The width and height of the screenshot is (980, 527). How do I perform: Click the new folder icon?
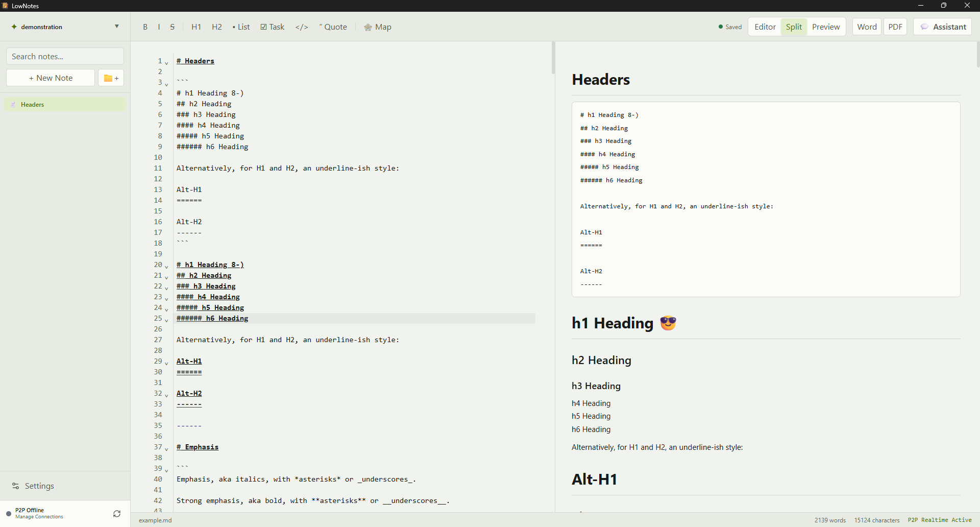point(111,78)
